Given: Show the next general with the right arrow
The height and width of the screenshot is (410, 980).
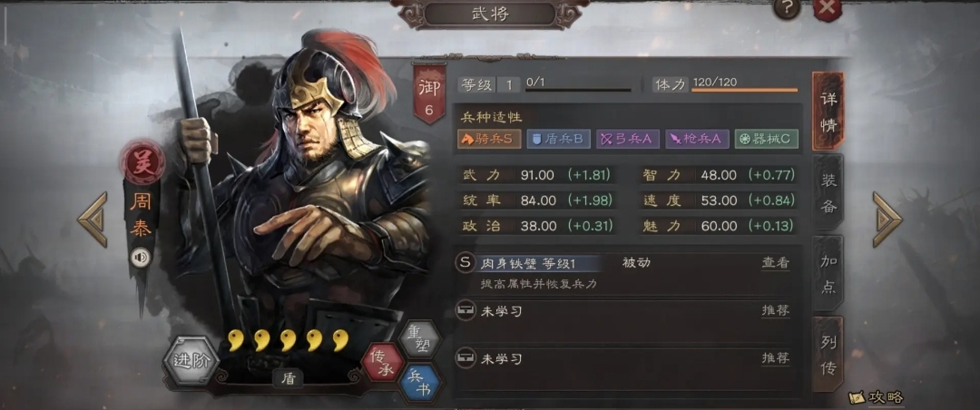Looking at the screenshot, I should pyautogui.click(x=887, y=220).
